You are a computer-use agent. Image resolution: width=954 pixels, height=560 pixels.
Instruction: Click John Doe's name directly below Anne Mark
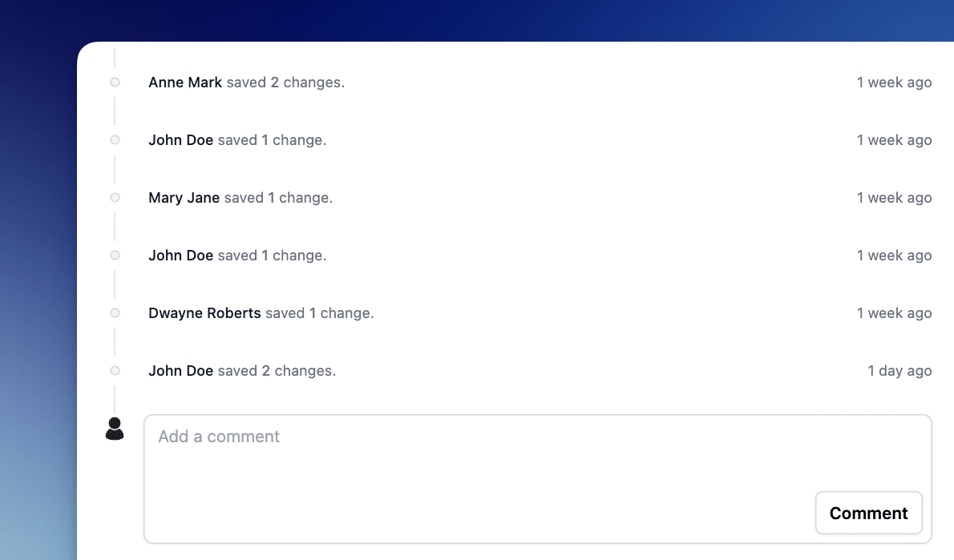(180, 140)
